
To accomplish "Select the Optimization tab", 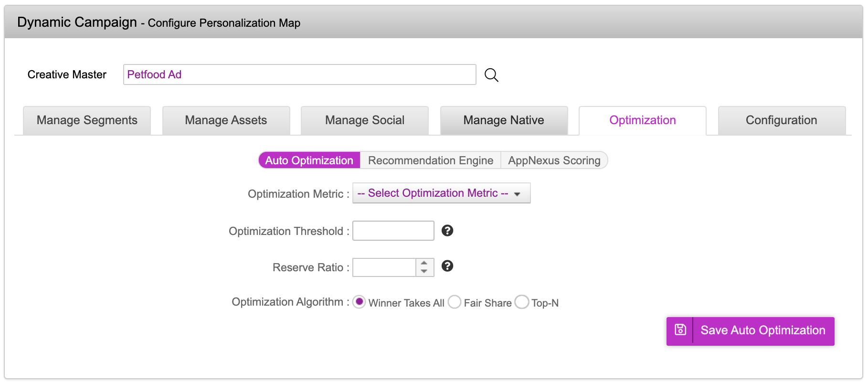I will [x=642, y=120].
